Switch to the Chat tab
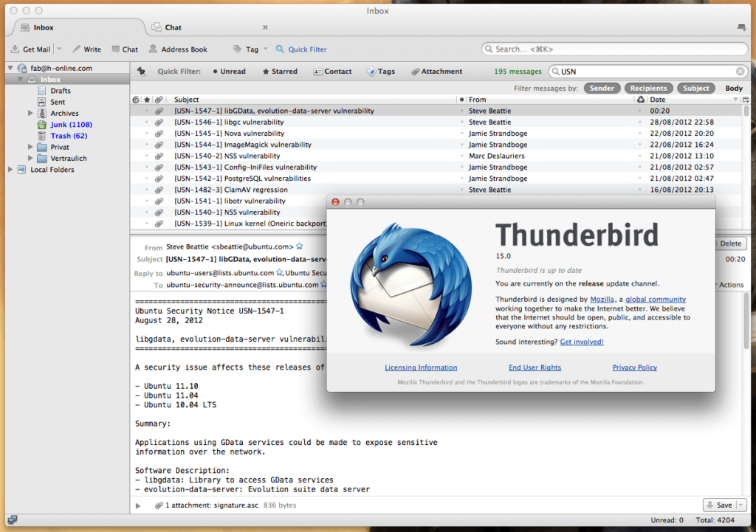756x532 pixels. [171, 27]
